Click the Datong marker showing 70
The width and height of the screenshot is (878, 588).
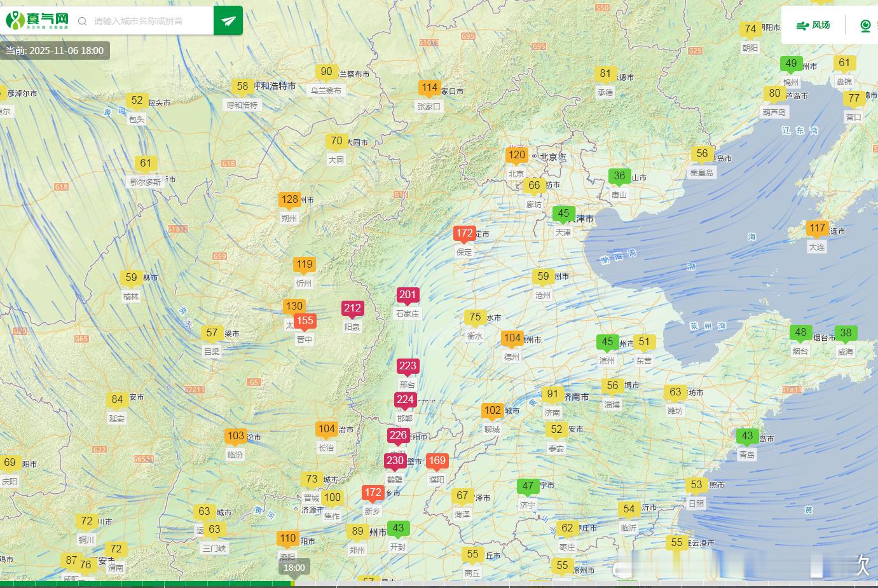pos(336,141)
